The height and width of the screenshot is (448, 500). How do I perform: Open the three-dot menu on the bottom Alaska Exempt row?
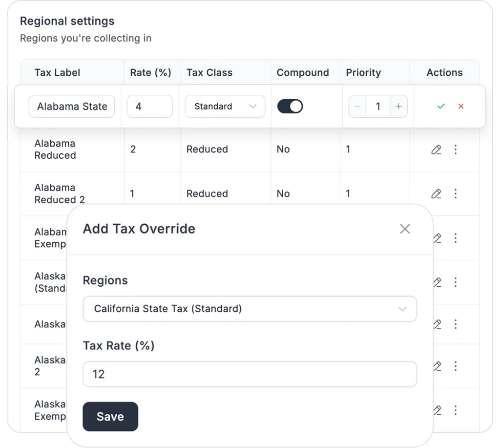pyautogui.click(x=456, y=410)
